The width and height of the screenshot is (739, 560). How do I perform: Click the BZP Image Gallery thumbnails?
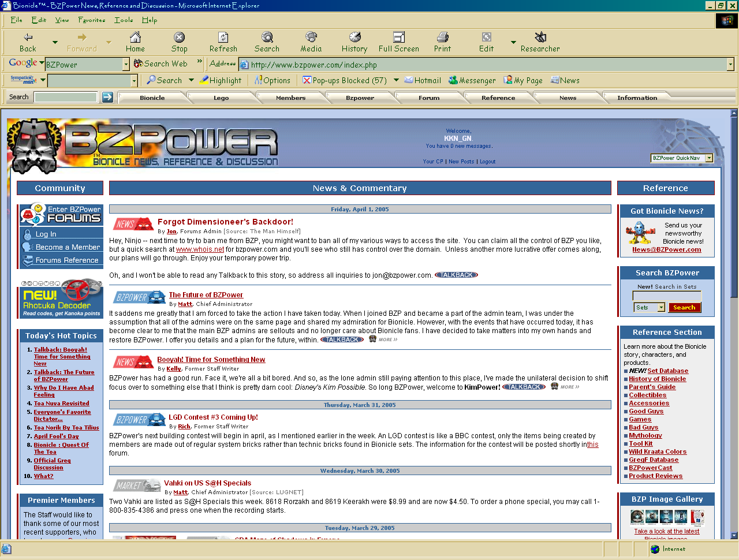pos(667,517)
